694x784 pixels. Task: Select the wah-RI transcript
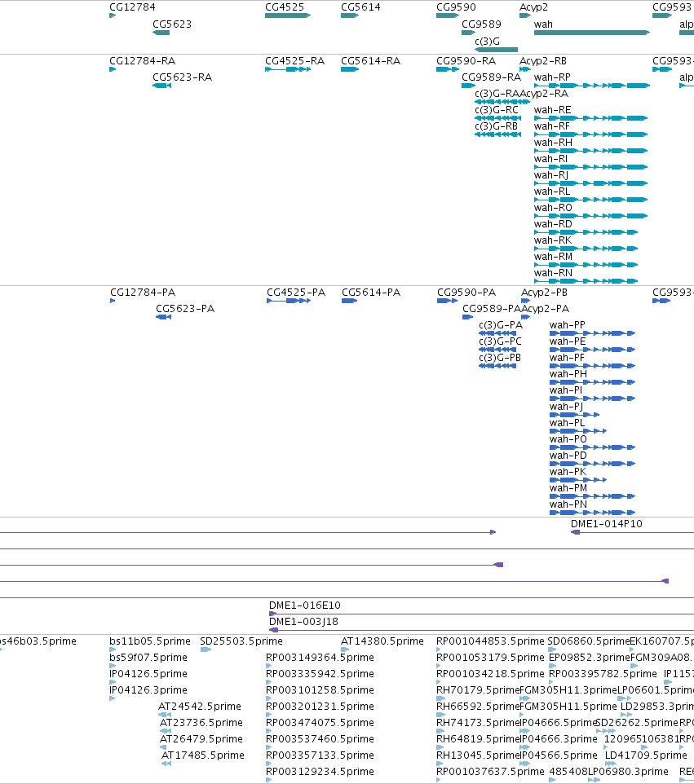(x=591, y=167)
